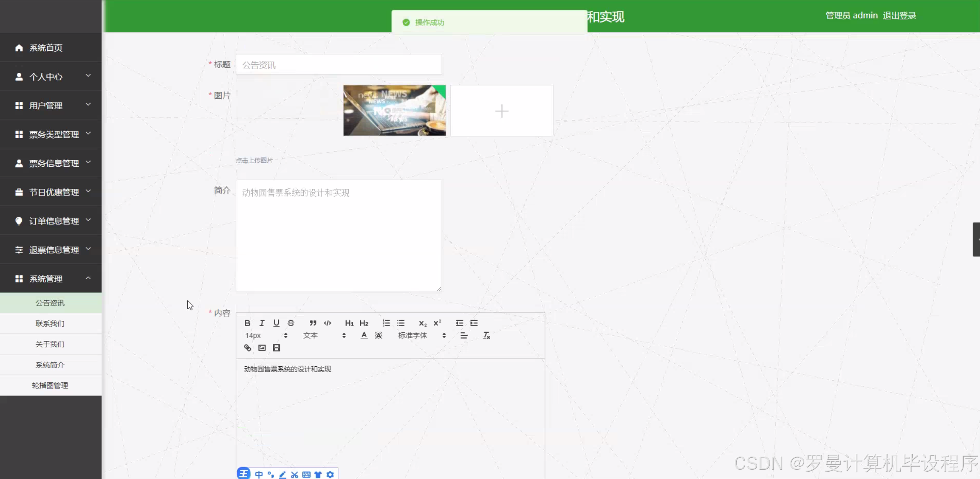980x479 pixels.
Task: Open the text color picker
Action: point(364,335)
